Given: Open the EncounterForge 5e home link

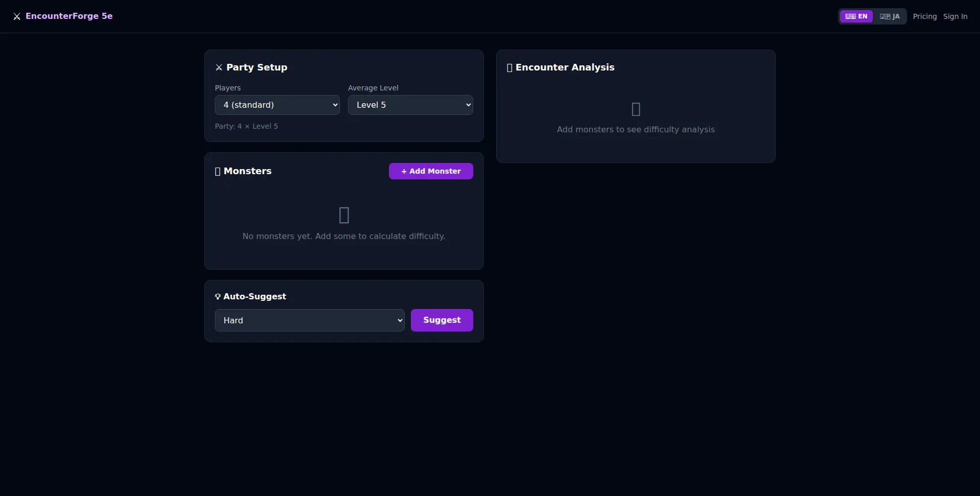Looking at the screenshot, I should pyautogui.click(x=63, y=16).
